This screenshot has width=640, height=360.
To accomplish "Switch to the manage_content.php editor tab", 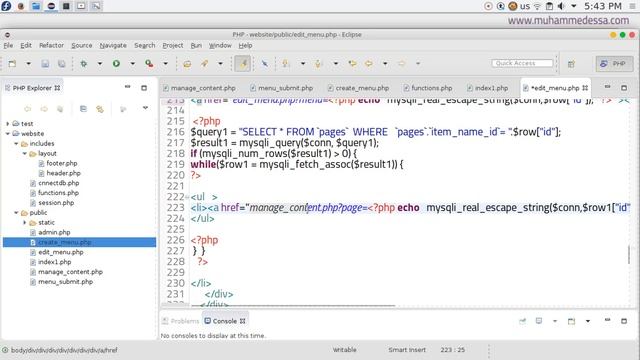I will coord(199,88).
